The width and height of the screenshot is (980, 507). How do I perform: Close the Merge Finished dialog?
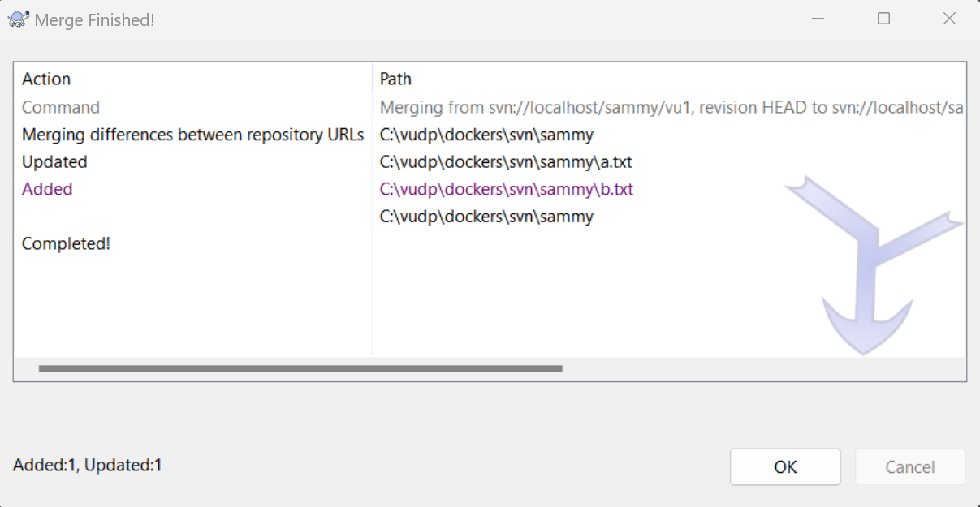[x=949, y=19]
